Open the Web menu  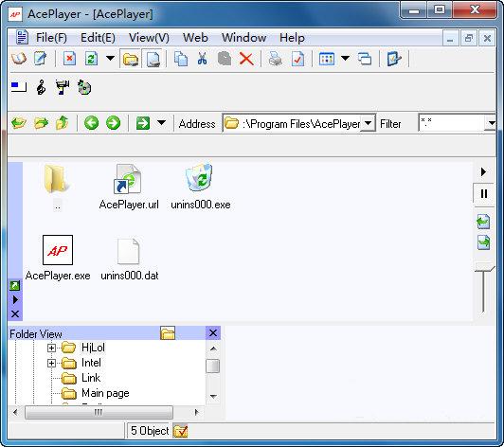(x=195, y=38)
